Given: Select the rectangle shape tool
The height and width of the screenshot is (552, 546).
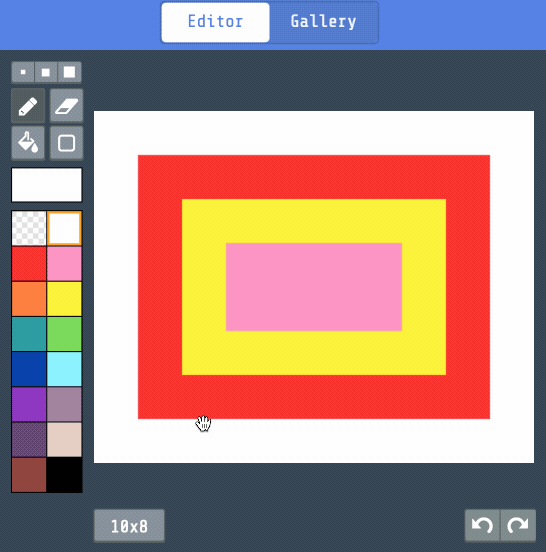Looking at the screenshot, I should tap(67, 143).
